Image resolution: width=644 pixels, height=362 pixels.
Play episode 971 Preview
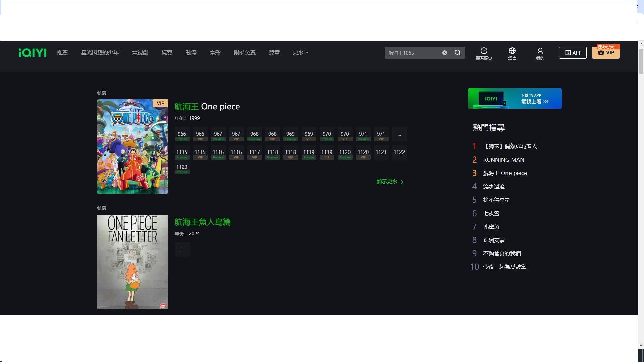point(363,134)
